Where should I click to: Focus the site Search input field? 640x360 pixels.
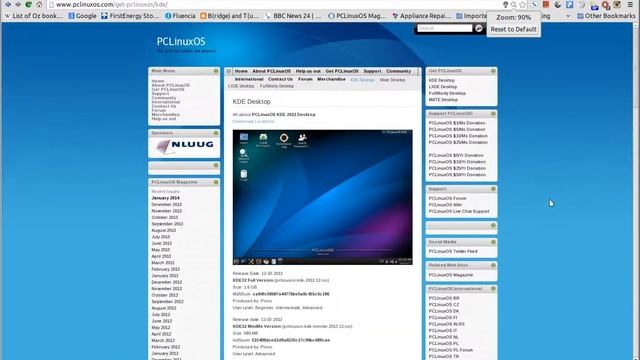(x=444, y=28)
